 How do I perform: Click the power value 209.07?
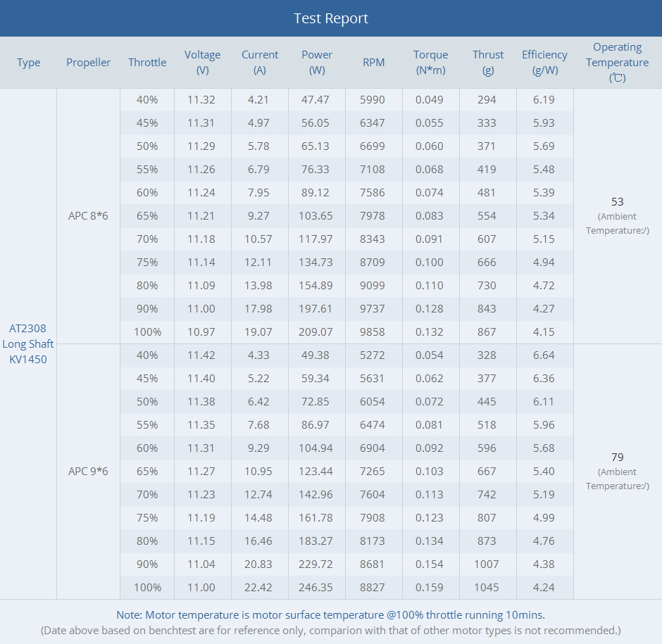click(x=316, y=332)
